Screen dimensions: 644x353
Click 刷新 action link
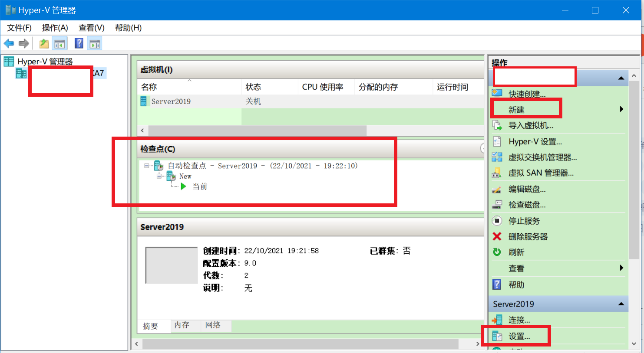point(516,252)
